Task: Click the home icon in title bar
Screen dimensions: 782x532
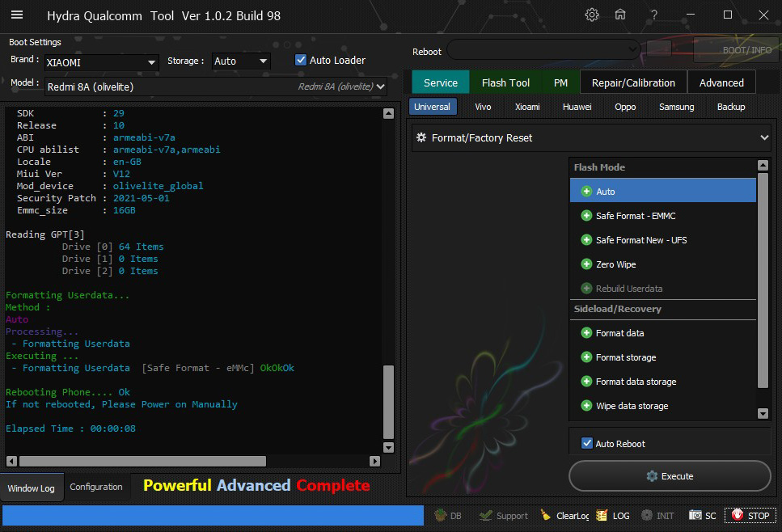Action: [x=620, y=15]
